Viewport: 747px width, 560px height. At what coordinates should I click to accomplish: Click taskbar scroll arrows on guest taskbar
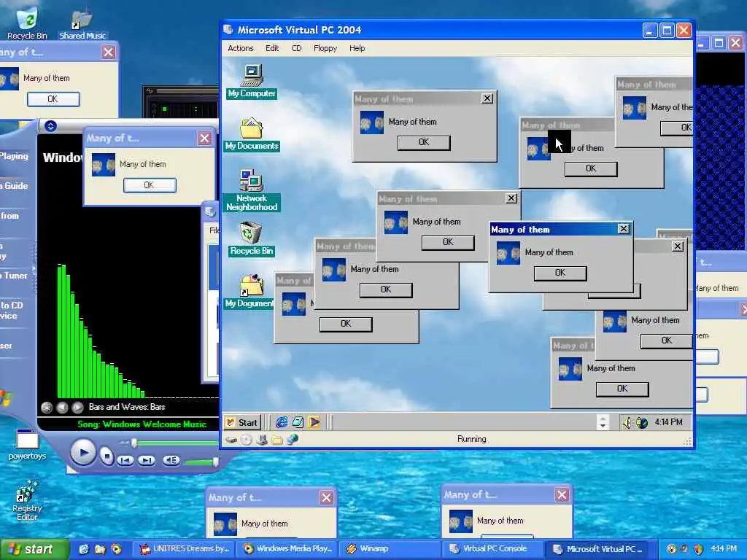(603, 422)
